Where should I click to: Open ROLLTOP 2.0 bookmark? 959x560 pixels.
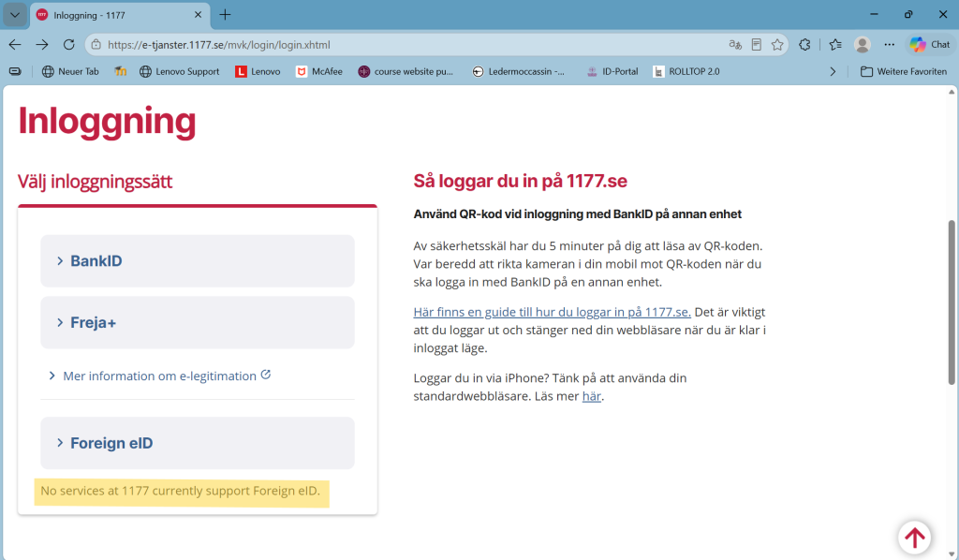(686, 71)
